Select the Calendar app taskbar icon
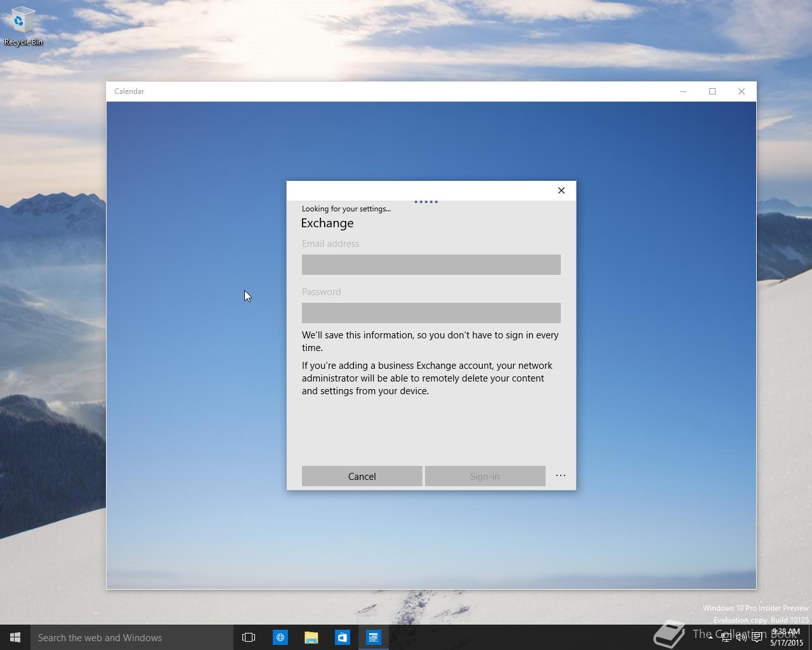This screenshot has width=812, height=650. 373,637
